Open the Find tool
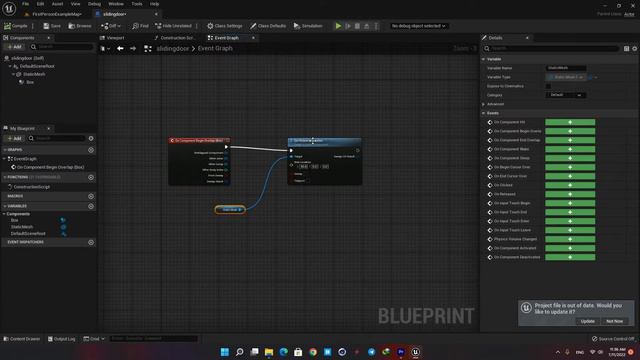This screenshot has height=360, width=640. tap(140, 26)
